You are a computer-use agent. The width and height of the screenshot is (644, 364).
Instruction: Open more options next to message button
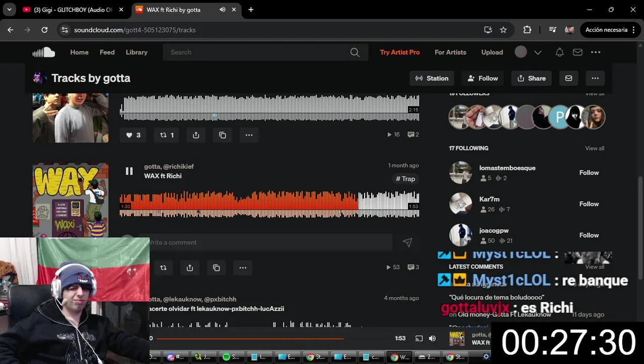[x=595, y=78]
